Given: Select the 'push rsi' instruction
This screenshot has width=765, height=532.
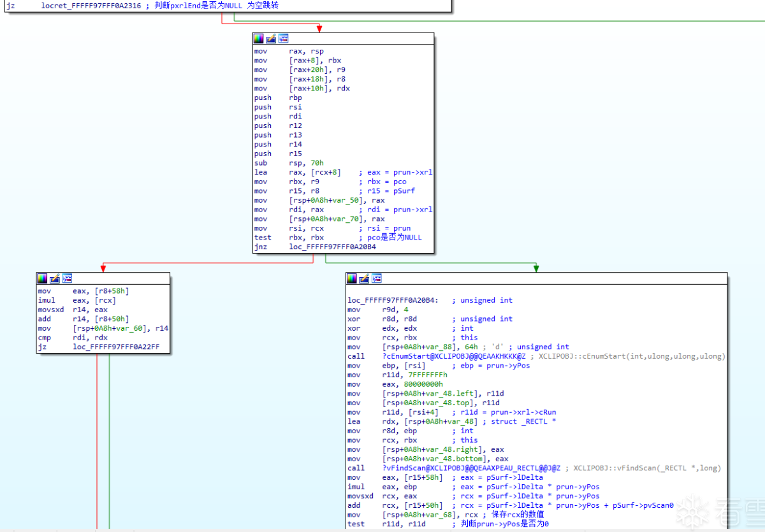Looking at the screenshot, I should [278, 107].
